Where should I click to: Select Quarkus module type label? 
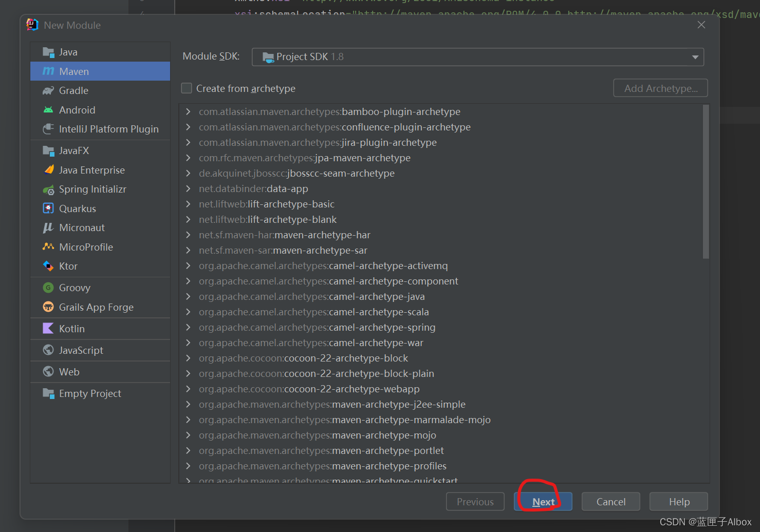coord(78,208)
